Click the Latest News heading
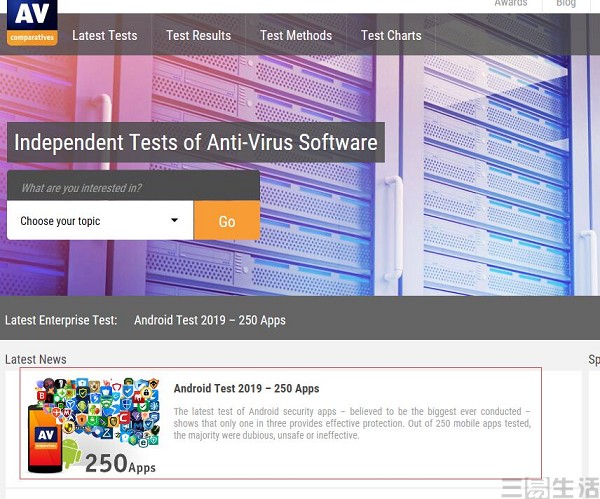 [36, 359]
